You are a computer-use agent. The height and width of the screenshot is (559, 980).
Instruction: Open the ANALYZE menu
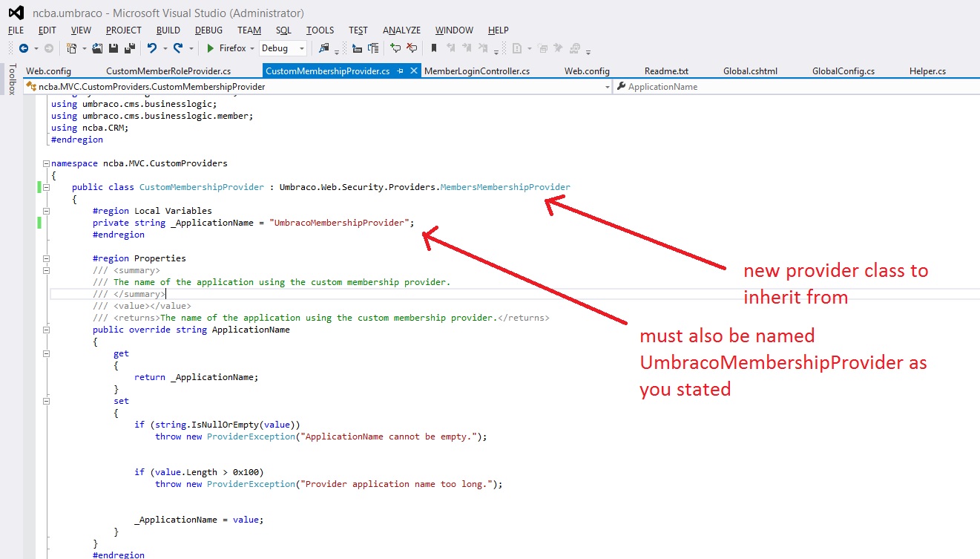(x=401, y=30)
